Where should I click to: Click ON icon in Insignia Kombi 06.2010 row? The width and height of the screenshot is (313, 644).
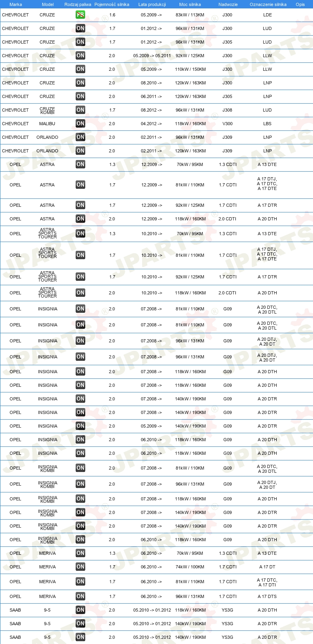click(80, 540)
